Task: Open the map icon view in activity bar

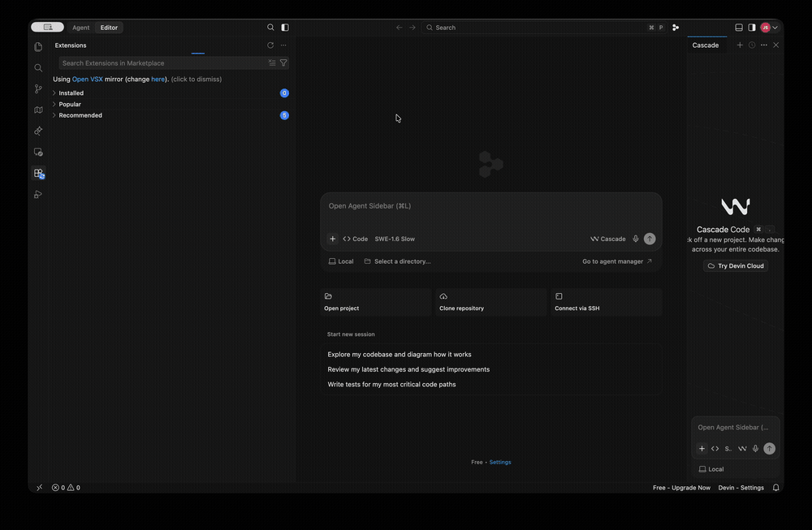Action: 38,110
